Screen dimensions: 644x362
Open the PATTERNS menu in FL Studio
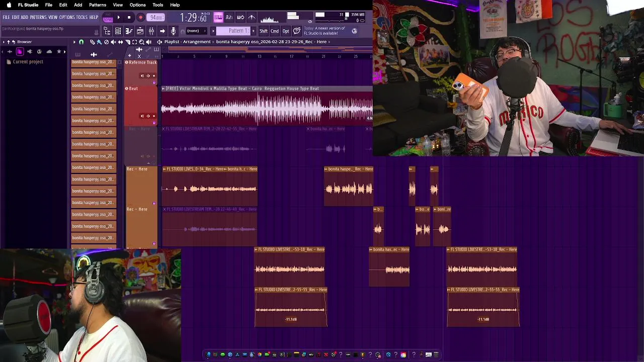point(38,18)
